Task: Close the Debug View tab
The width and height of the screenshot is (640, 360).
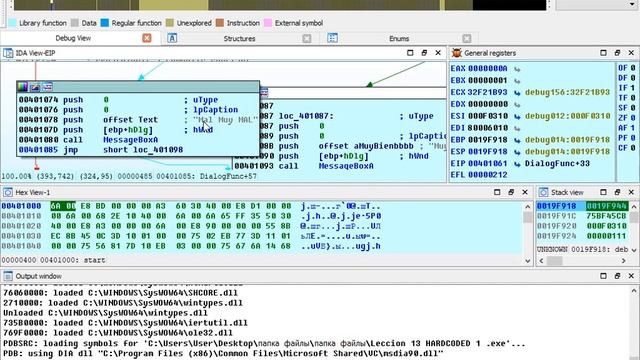Action: [147, 38]
